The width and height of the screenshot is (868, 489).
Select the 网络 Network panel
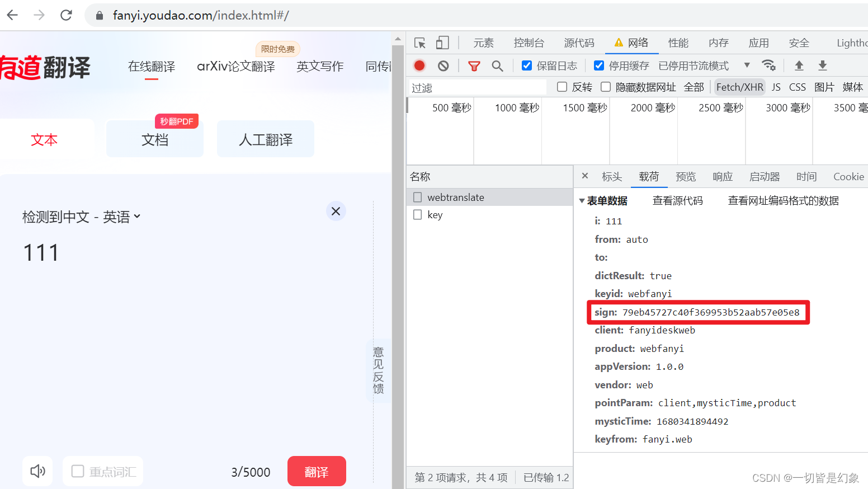[631, 43]
